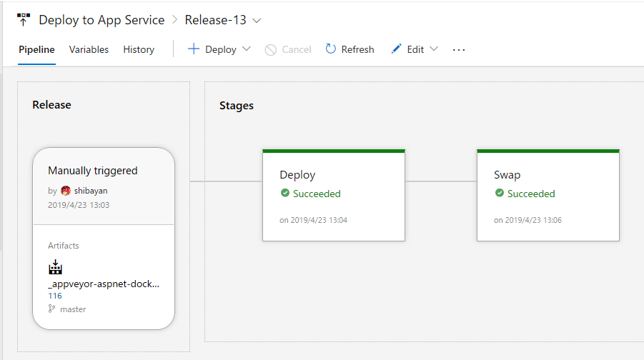The height and width of the screenshot is (360, 644).
Task: Click the pencil Edit icon
Action: (396, 49)
